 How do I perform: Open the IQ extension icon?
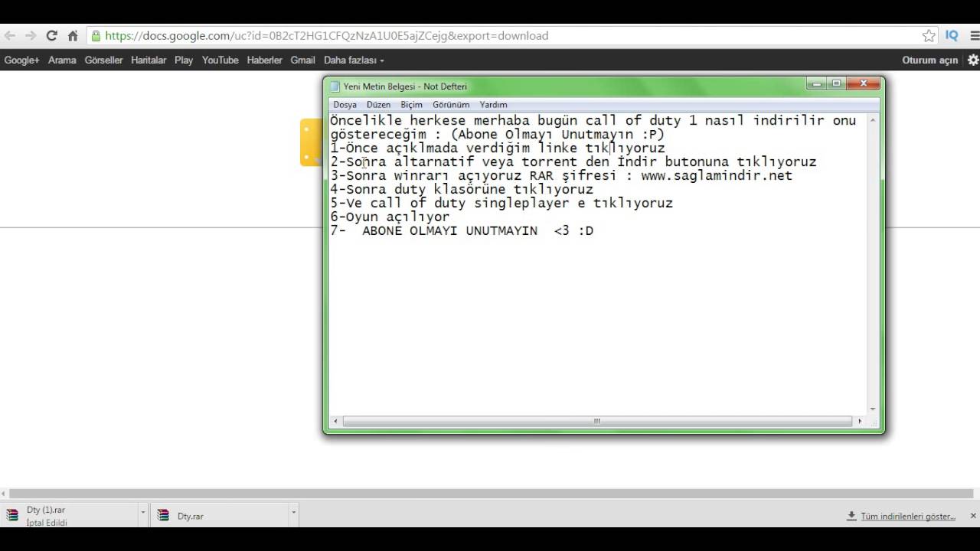952,35
